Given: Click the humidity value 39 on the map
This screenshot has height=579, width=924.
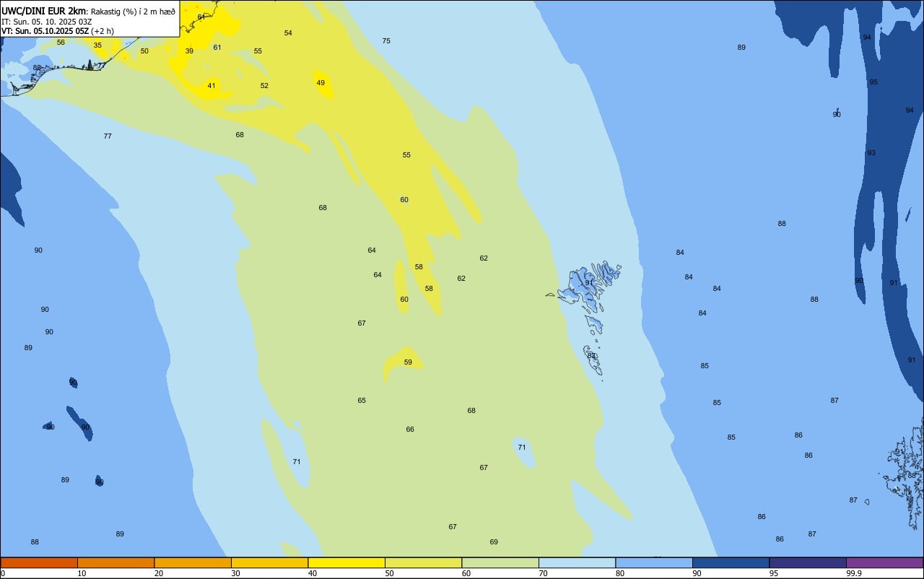Looking at the screenshot, I should [x=189, y=51].
